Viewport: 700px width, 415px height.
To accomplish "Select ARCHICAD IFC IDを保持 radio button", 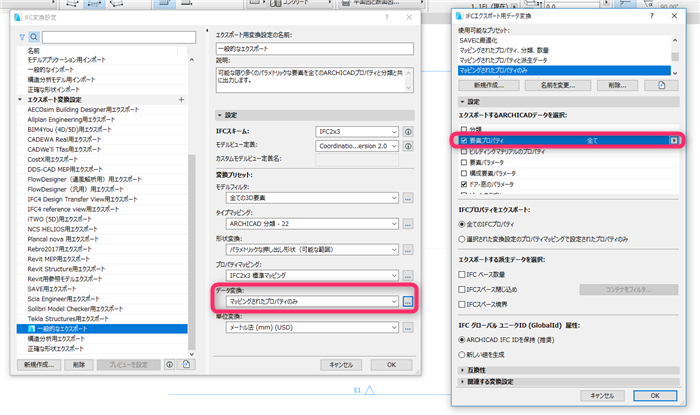I will (x=462, y=340).
